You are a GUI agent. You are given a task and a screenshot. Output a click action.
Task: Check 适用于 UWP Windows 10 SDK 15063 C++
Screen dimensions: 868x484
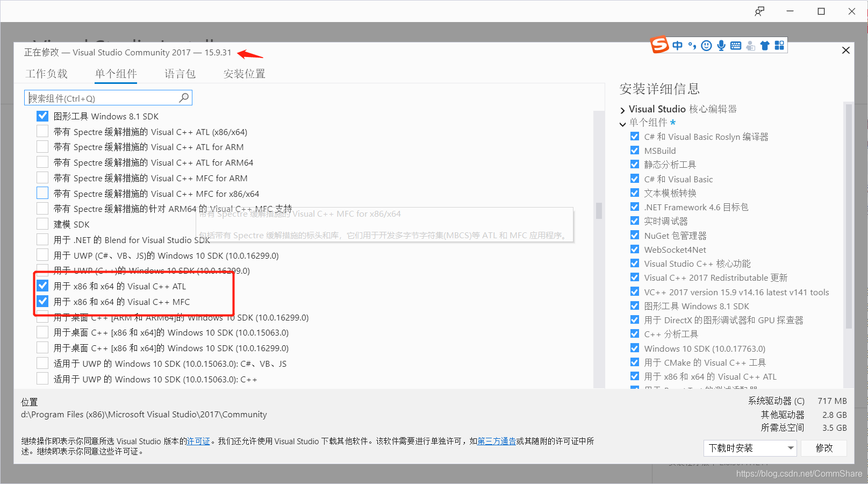42,379
